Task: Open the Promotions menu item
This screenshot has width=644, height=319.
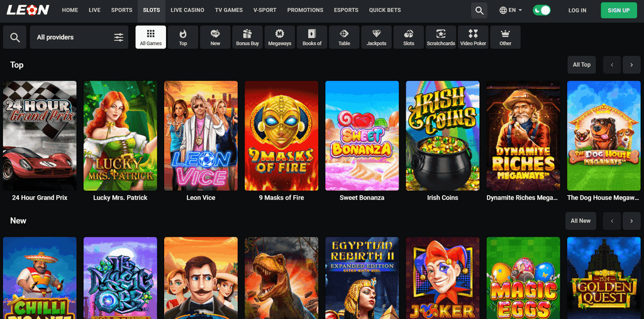Action: point(305,11)
